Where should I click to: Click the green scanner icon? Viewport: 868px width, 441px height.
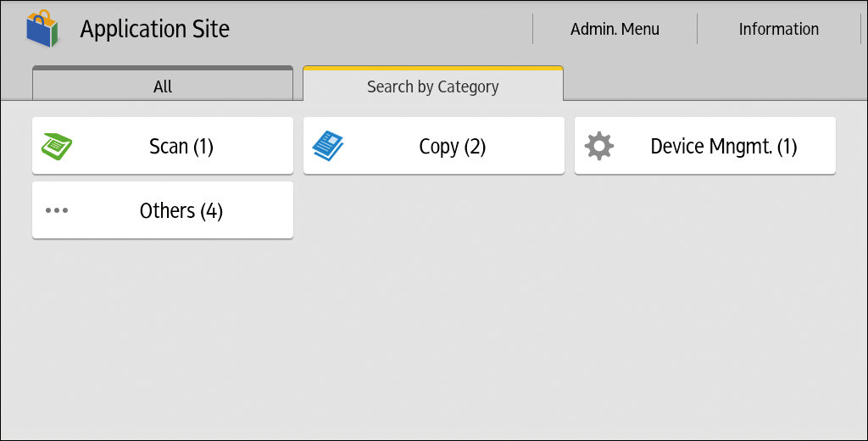[57, 146]
